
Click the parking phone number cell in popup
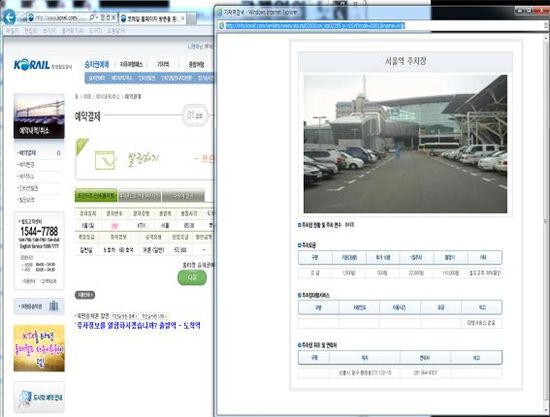(x=425, y=373)
